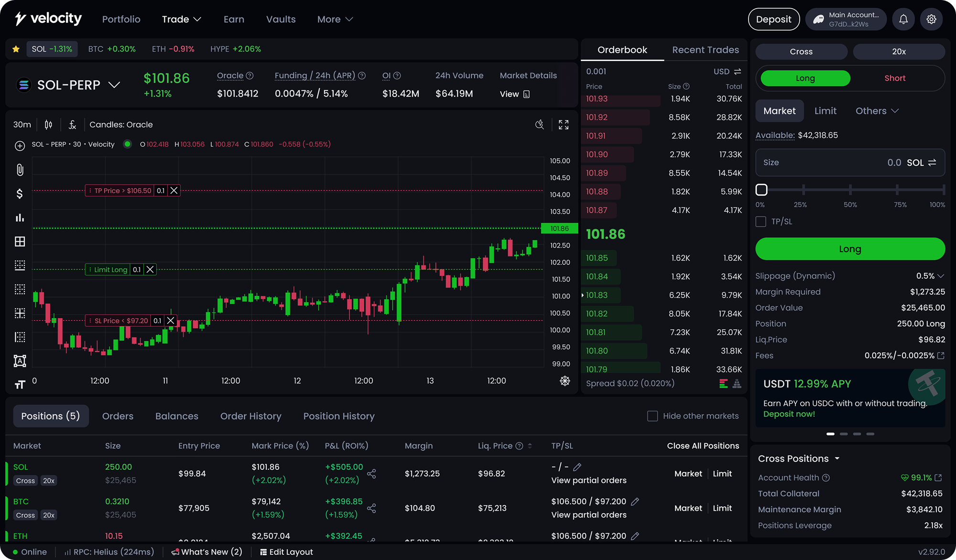Set size slider to 50% mark

pos(850,190)
